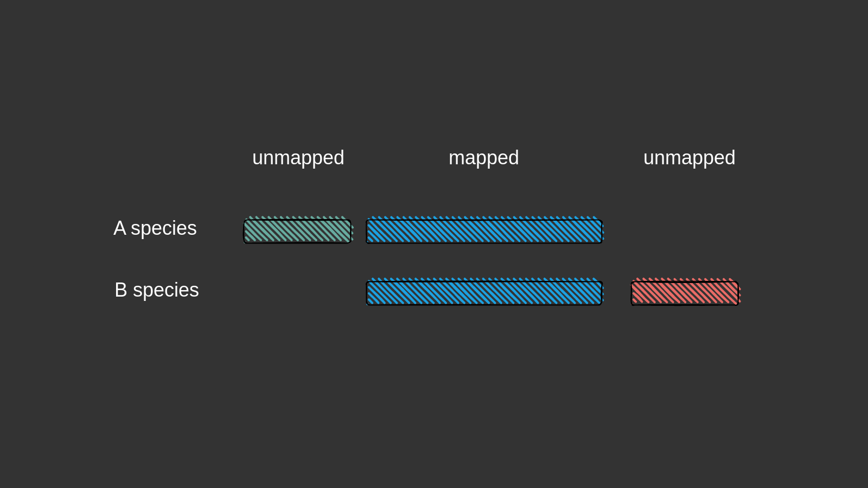Select the unmapped segment belonging to B species
This screenshot has width=868, height=488.
[x=685, y=292]
